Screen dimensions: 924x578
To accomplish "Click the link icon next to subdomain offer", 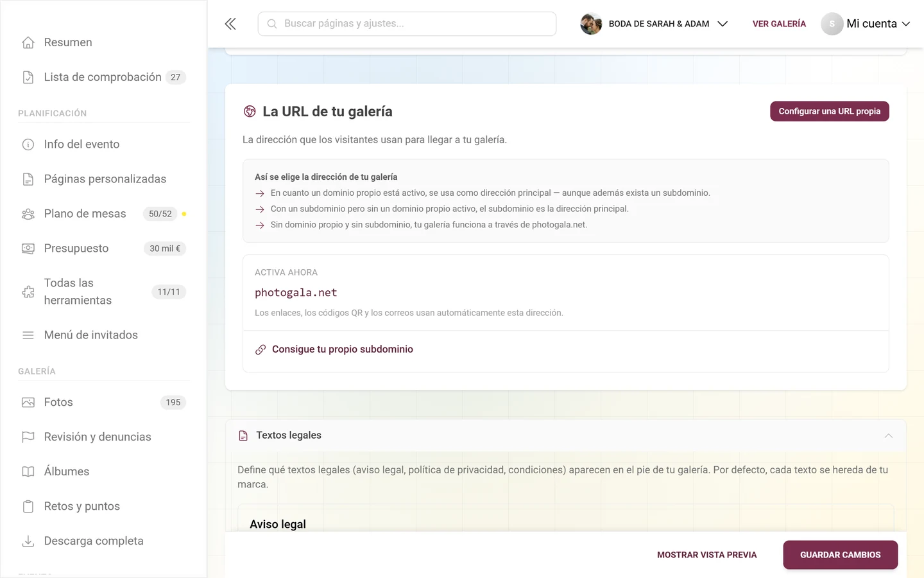I will point(261,349).
